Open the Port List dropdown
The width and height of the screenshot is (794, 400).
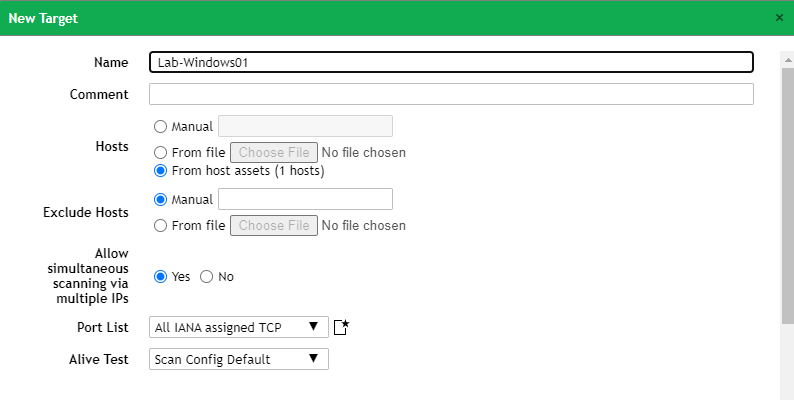(x=238, y=327)
